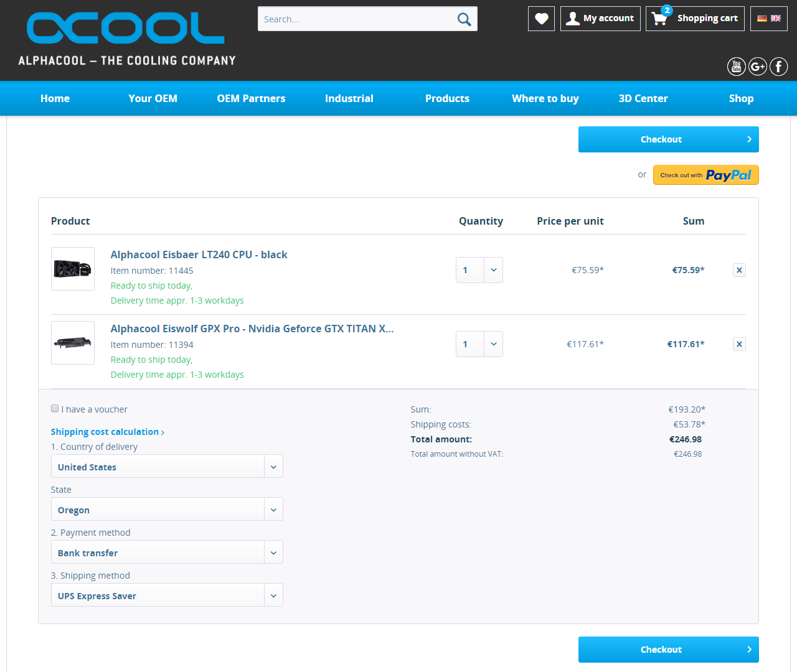The image size is (797, 672).
Task: Expand the Country of delivery dropdown
Action: click(x=167, y=467)
